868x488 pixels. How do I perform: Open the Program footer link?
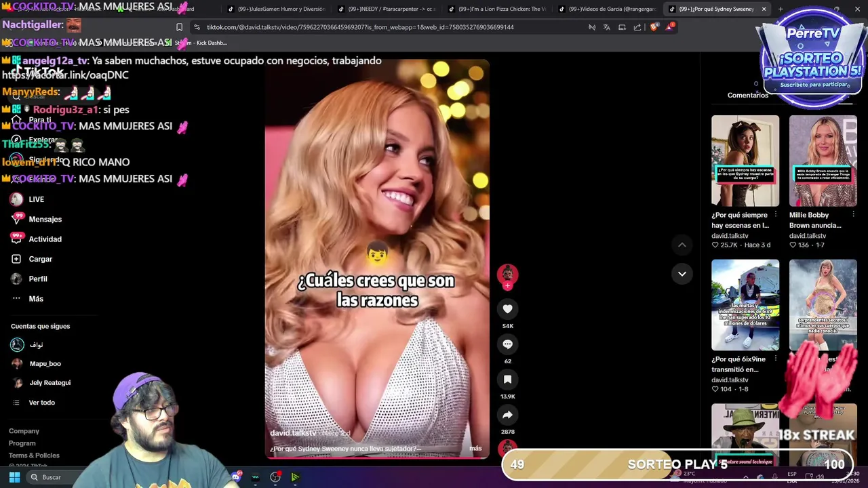tap(22, 443)
